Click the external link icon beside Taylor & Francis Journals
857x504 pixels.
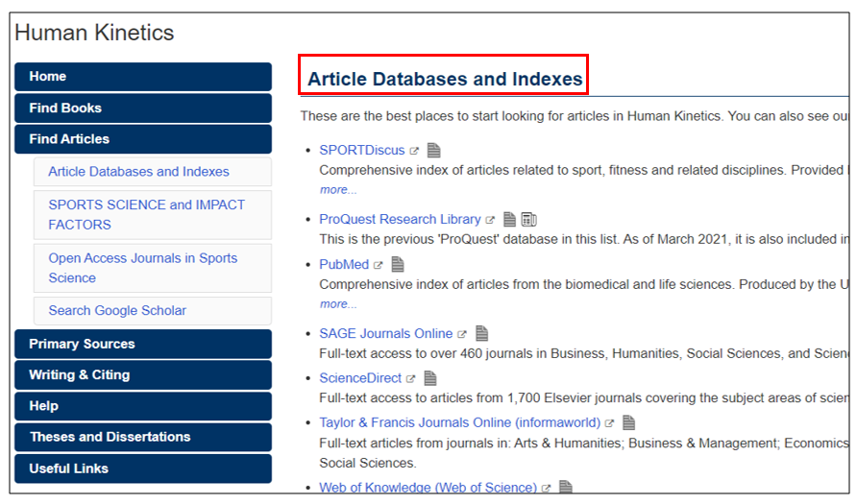(609, 423)
